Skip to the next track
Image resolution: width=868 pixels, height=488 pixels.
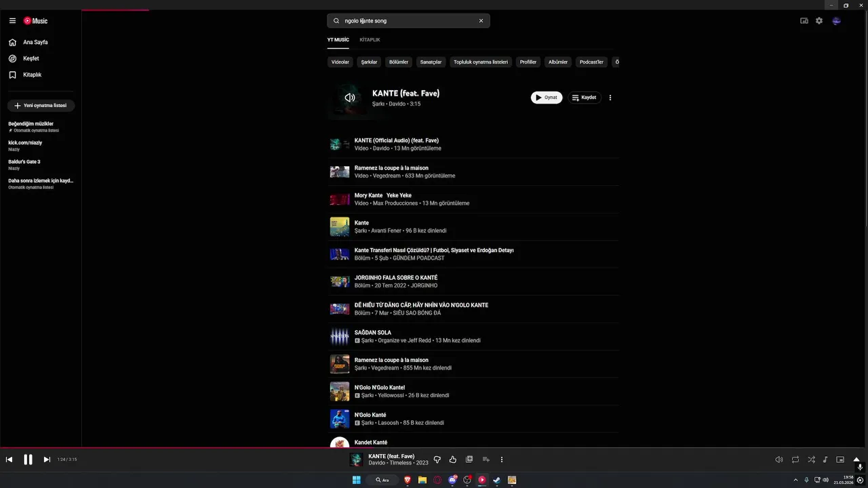pyautogui.click(x=47, y=460)
